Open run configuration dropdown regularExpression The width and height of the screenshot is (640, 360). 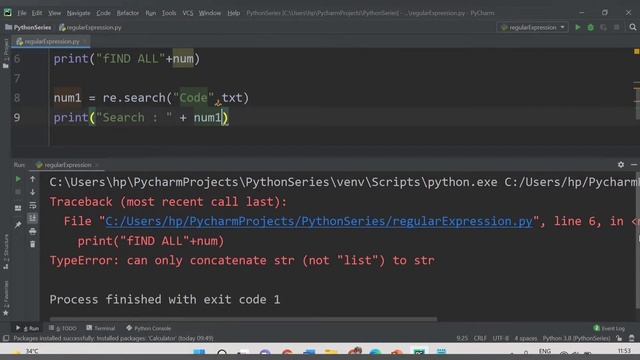pos(533,27)
